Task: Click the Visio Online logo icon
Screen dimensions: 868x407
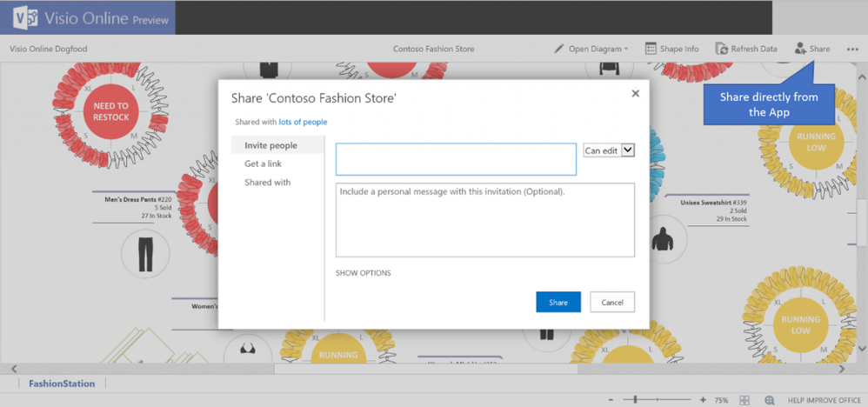Action: (x=25, y=18)
